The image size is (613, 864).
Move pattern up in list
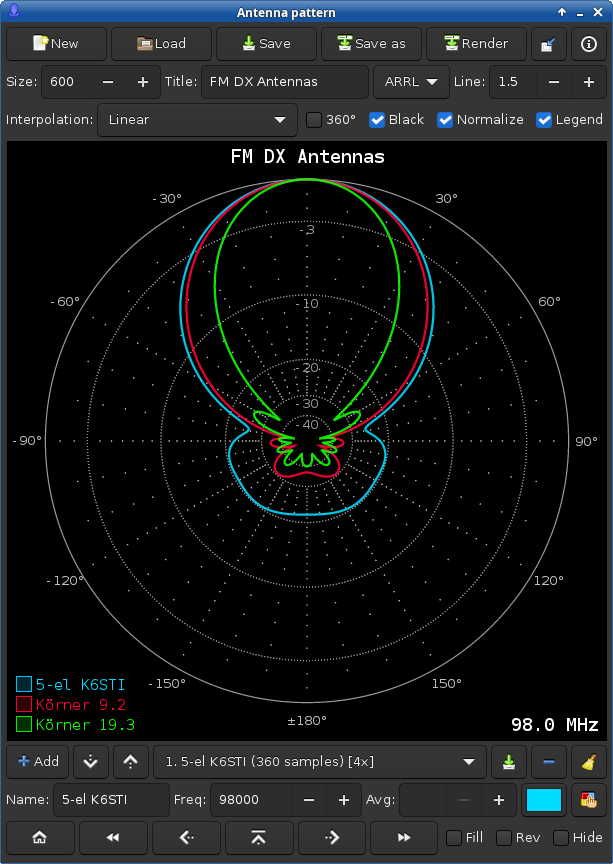(x=131, y=762)
